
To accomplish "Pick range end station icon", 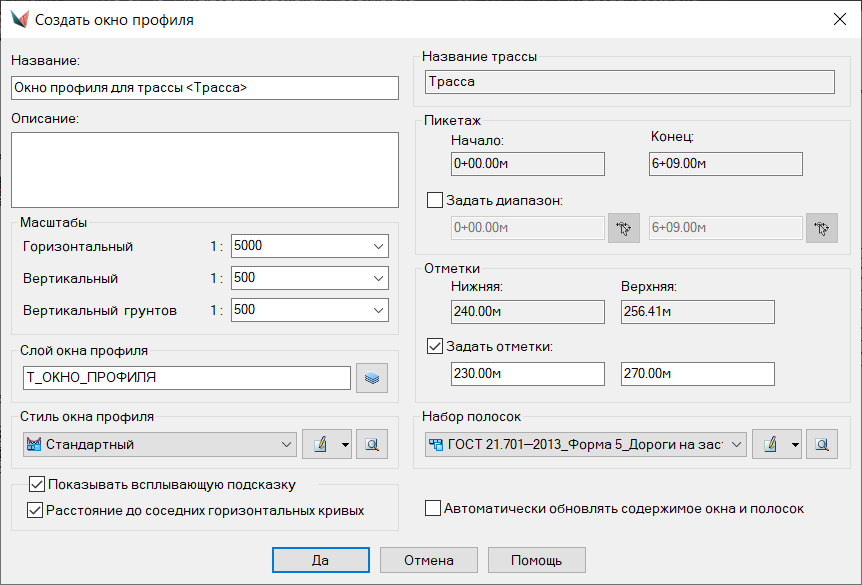I will tap(821, 229).
